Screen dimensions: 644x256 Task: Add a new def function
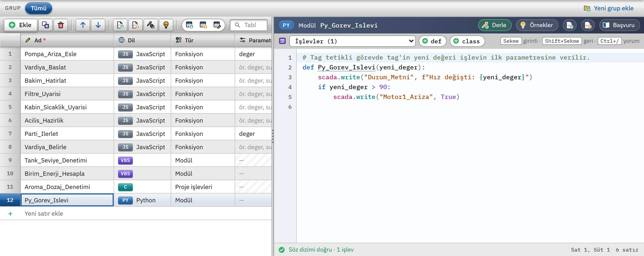(x=432, y=41)
